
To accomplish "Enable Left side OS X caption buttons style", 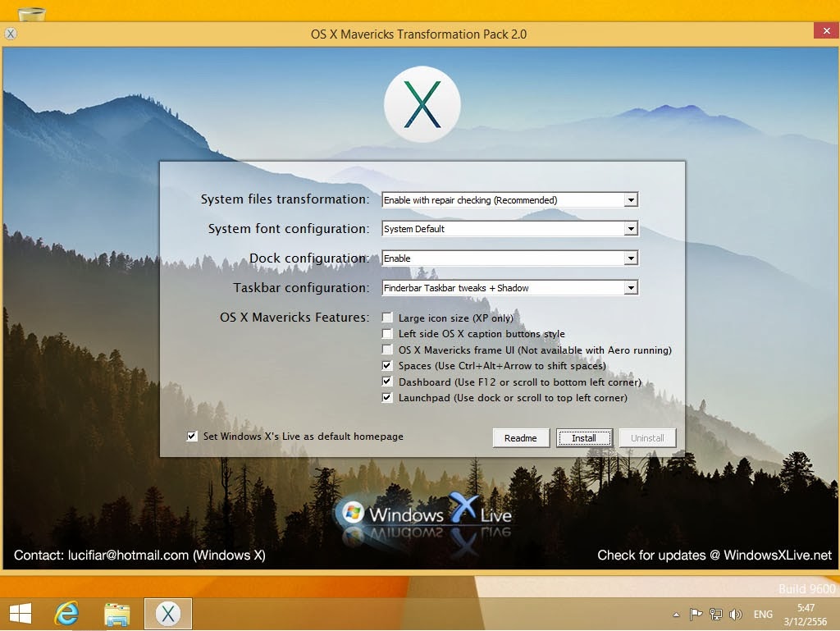I will coord(387,334).
